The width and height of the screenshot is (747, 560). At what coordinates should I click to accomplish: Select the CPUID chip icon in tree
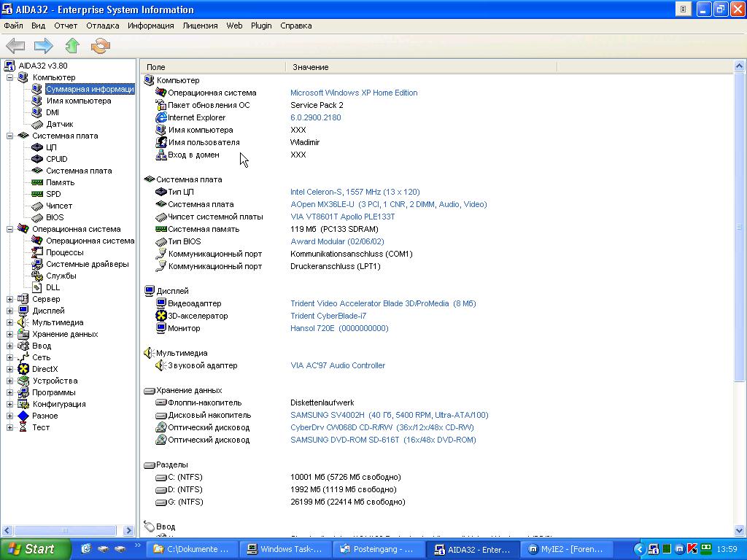(x=36, y=159)
